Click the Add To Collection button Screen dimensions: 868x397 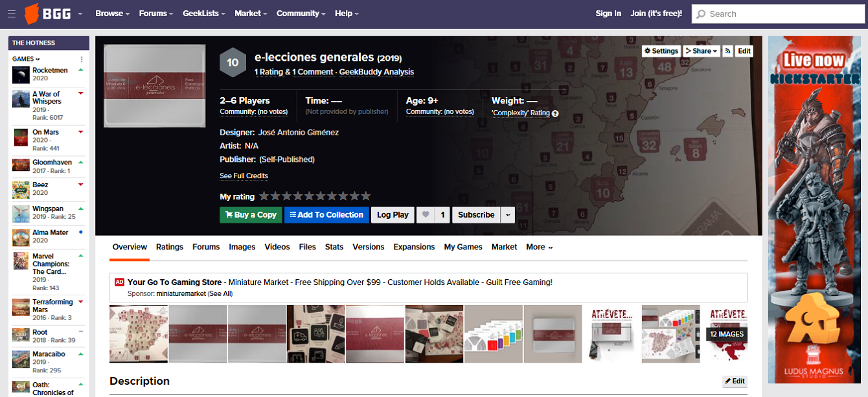326,215
